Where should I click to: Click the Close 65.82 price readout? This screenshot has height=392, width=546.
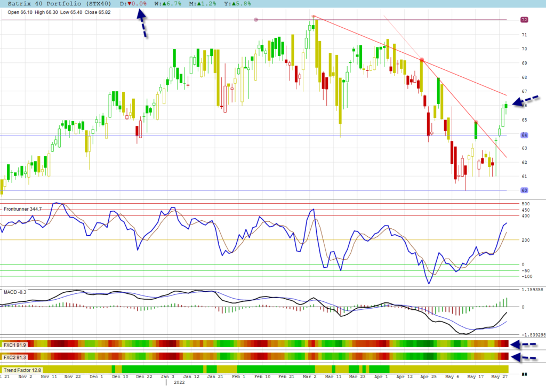point(98,12)
